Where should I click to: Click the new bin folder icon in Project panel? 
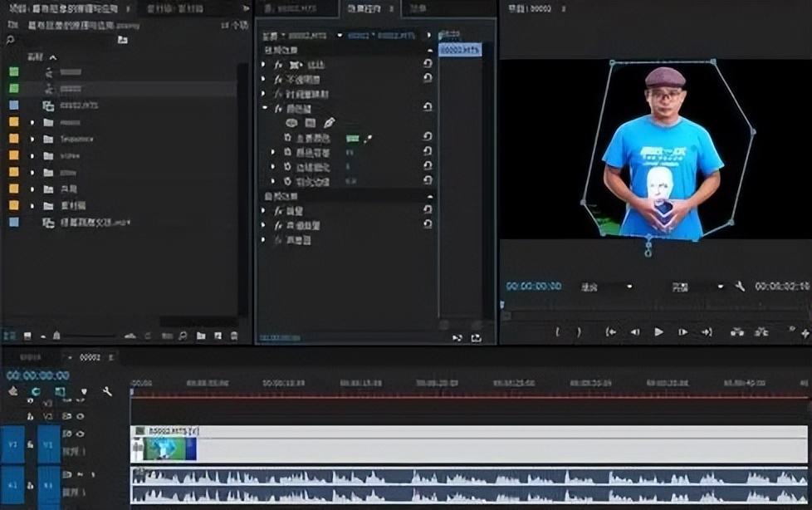(201, 336)
